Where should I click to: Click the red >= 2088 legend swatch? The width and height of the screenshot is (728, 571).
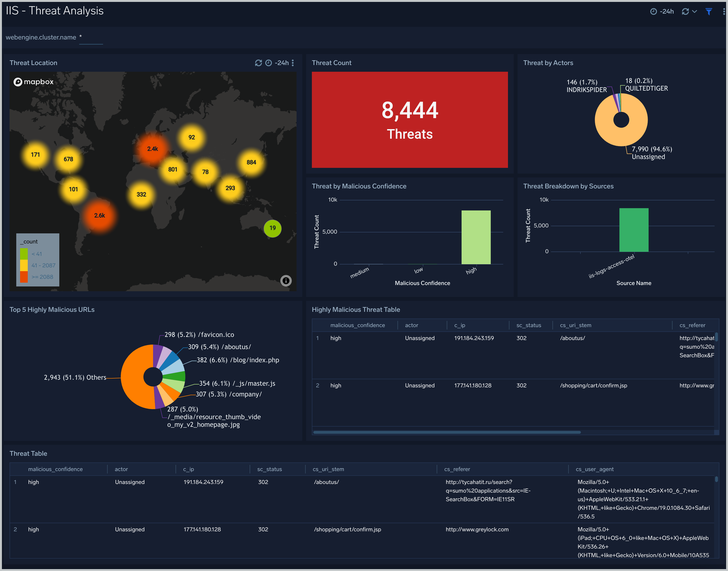click(x=24, y=276)
